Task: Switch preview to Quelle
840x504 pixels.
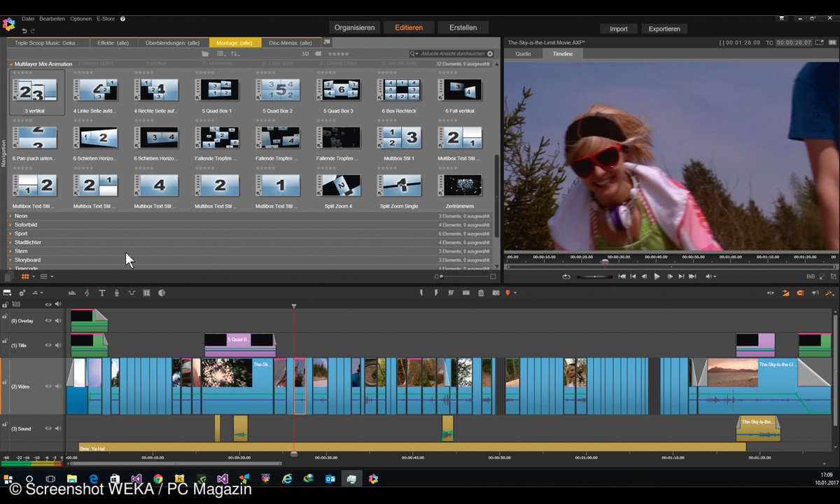Action: 523,54
